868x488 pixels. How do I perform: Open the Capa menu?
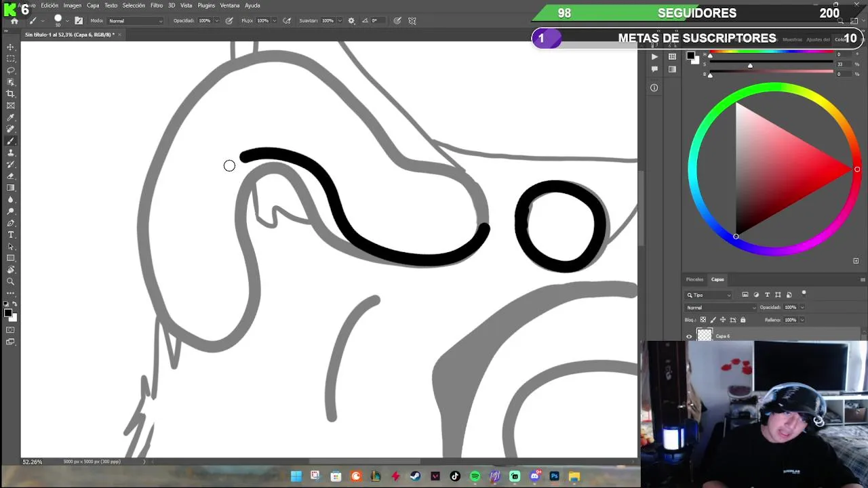pos(93,5)
